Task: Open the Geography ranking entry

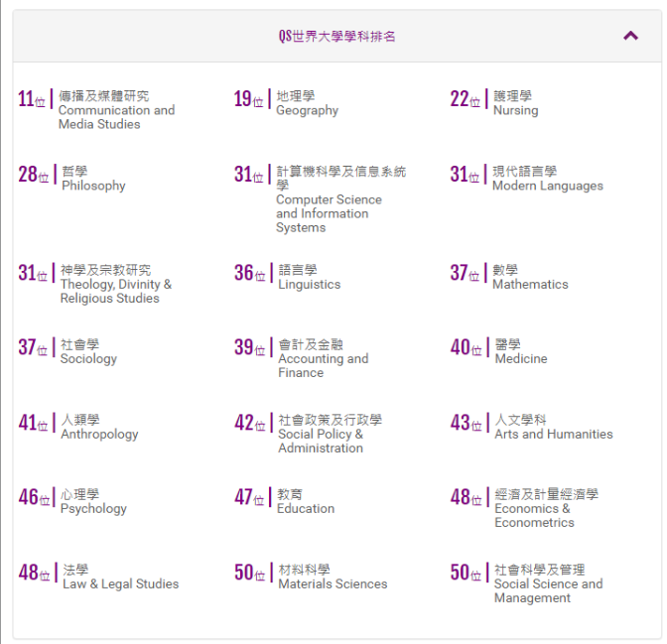Action: point(307,104)
